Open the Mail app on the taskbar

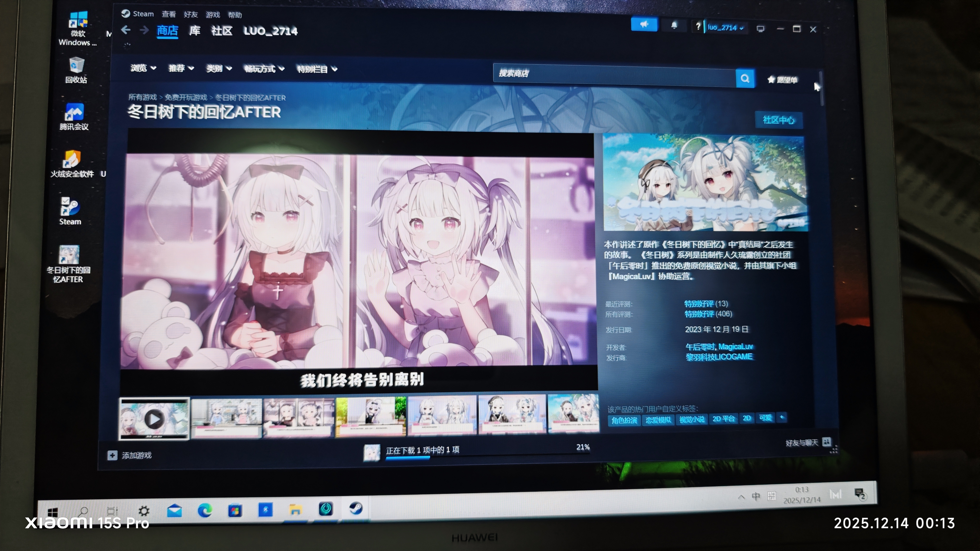click(x=174, y=511)
